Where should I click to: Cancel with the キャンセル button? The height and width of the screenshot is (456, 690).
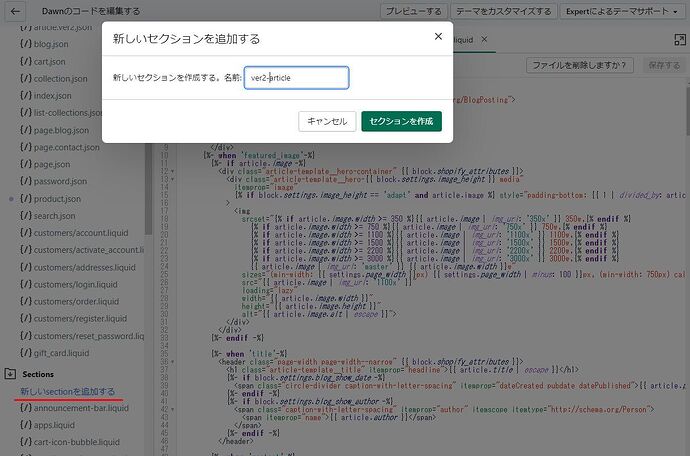click(x=327, y=121)
